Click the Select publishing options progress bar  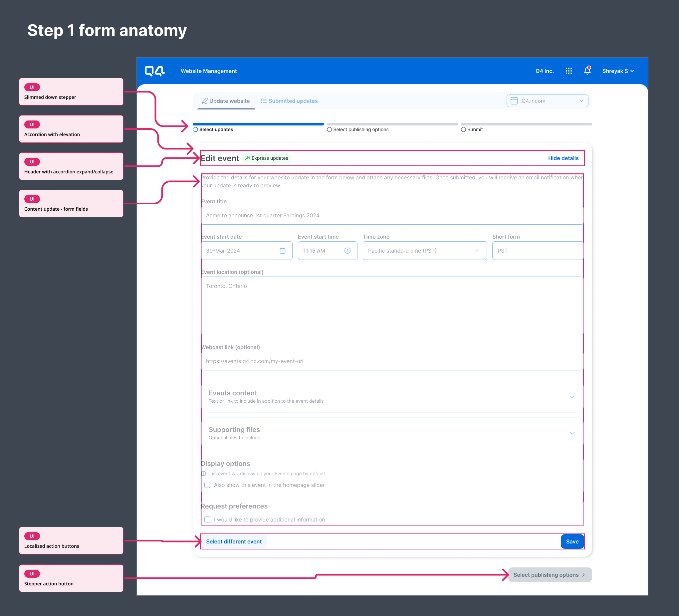click(x=392, y=124)
